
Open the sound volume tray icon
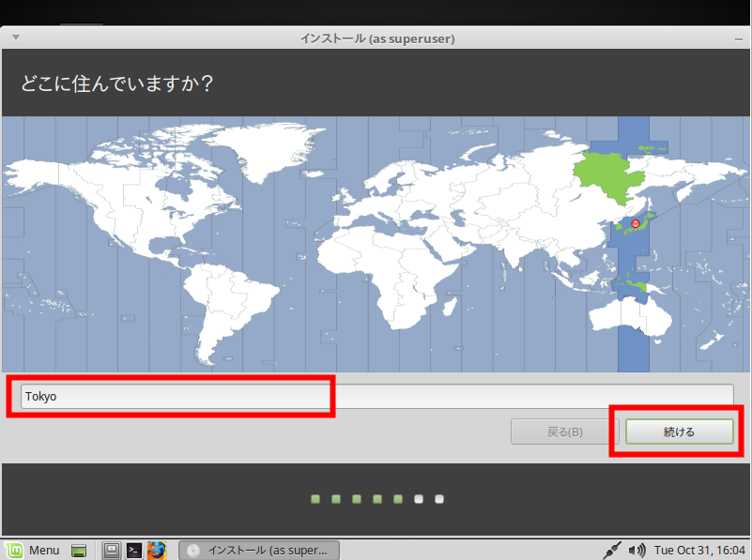pos(637,550)
